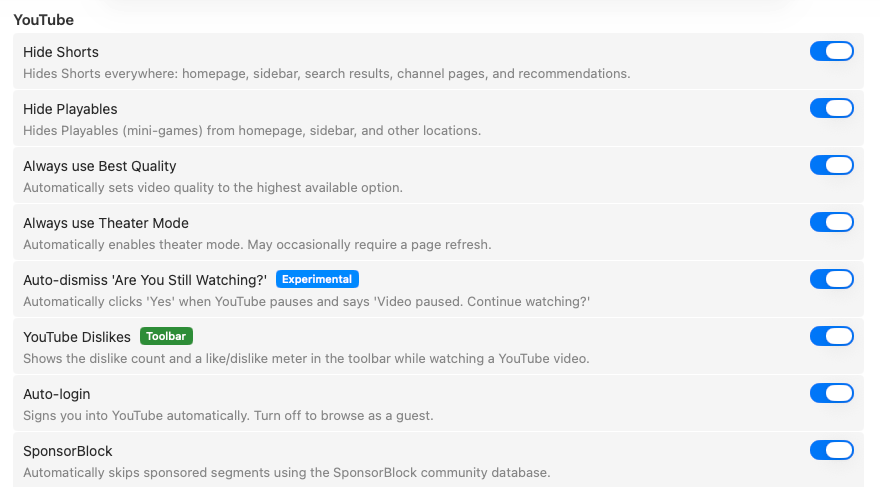This screenshot has height=487, width=880.
Task: Turn off the Auto-login switch
Action: [x=832, y=393]
